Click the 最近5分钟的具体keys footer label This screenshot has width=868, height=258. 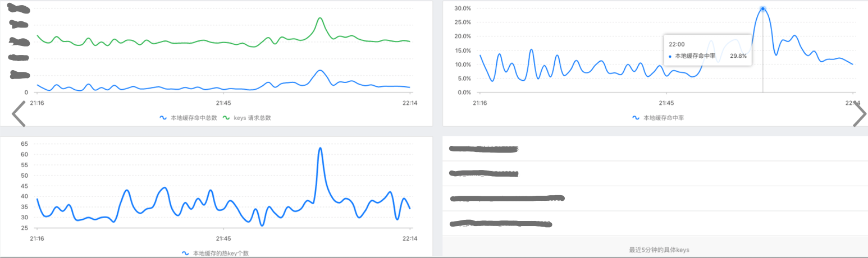655,250
